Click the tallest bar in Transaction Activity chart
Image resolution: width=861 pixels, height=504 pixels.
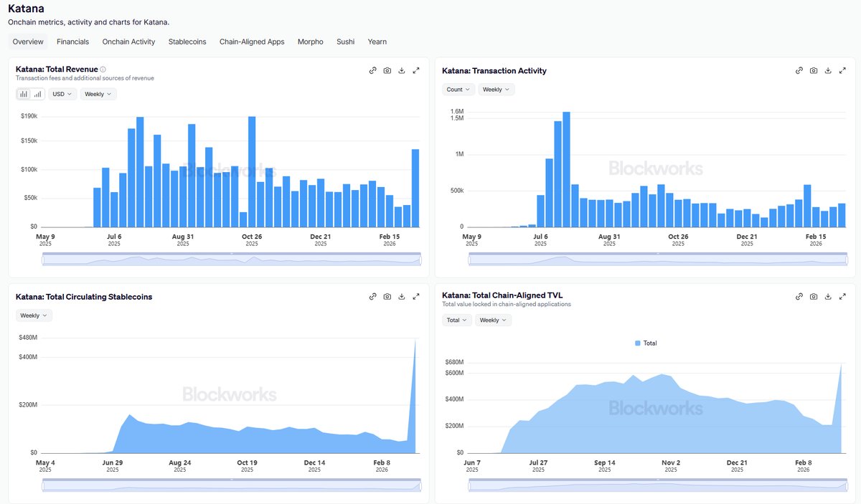tap(566, 169)
